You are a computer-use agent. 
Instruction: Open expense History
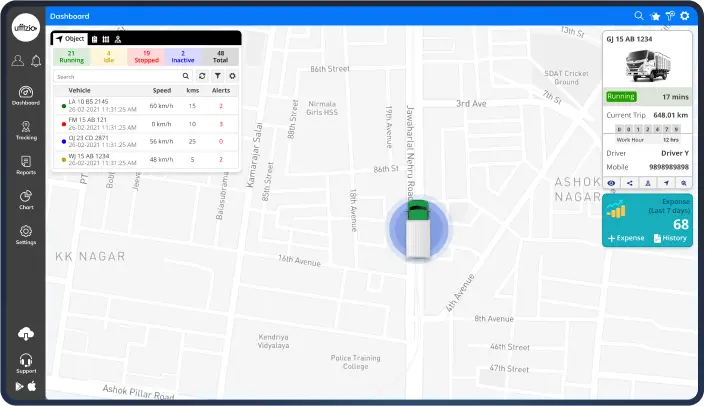pyautogui.click(x=669, y=238)
